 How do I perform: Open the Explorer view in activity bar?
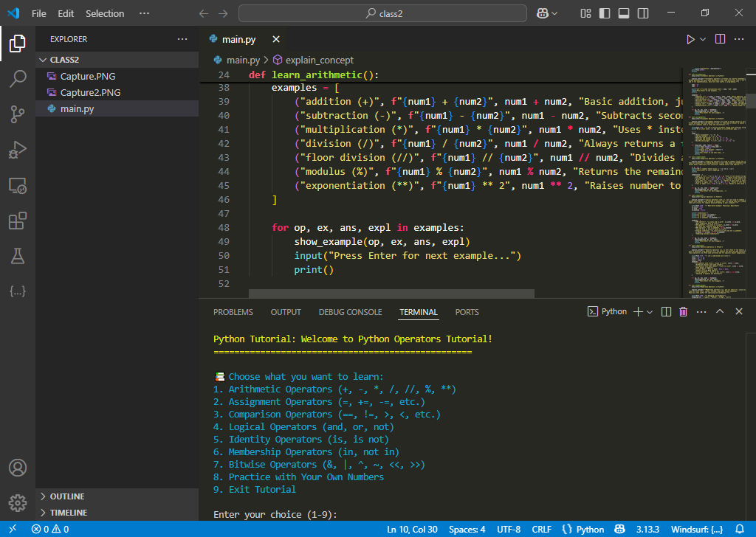[x=18, y=44]
